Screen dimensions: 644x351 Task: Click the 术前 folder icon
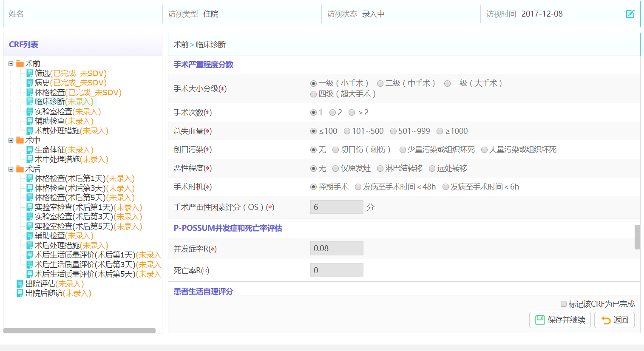pos(20,64)
